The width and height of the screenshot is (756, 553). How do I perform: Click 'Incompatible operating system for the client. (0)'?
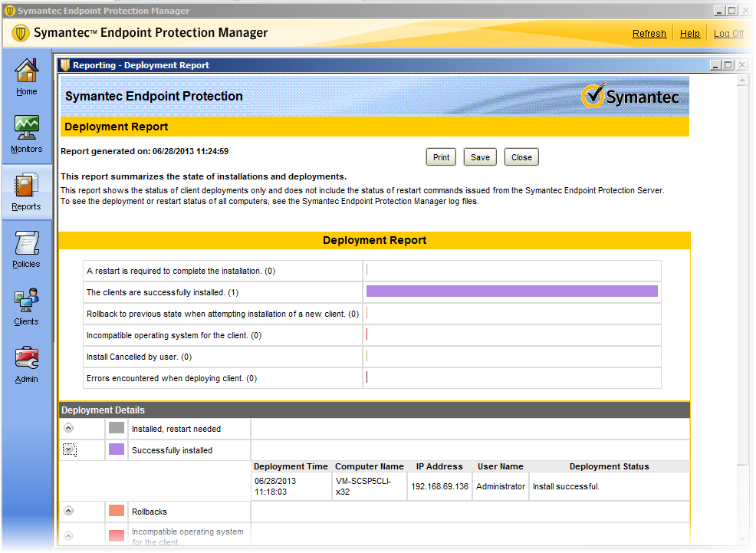point(174,336)
